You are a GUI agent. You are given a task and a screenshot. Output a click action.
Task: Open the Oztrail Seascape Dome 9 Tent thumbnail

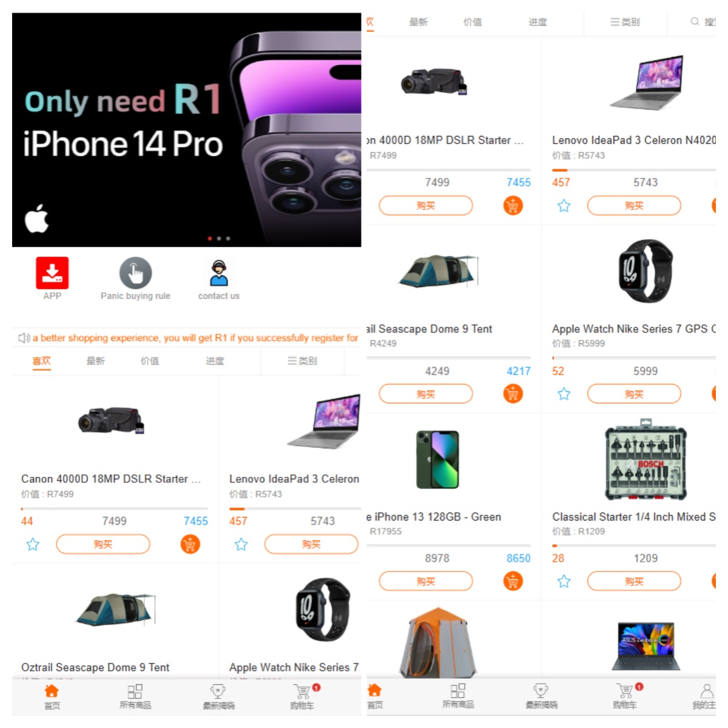116,610
